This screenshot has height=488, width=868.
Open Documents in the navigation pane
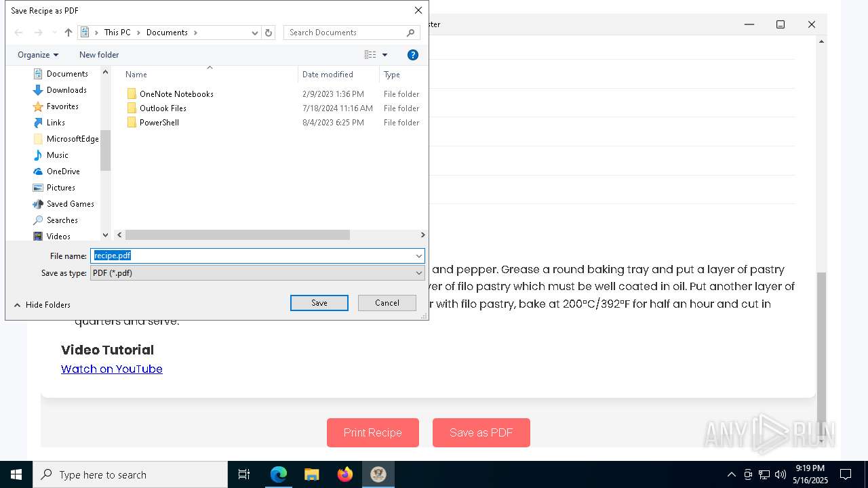(x=67, y=74)
